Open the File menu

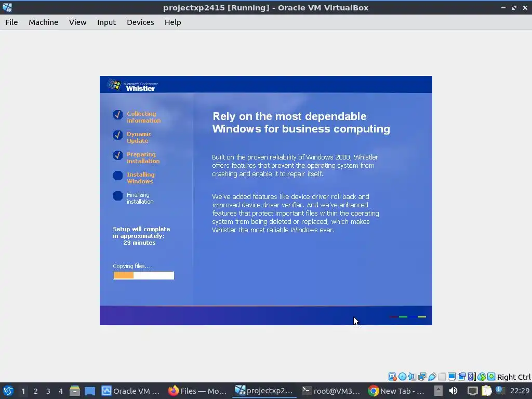11,22
